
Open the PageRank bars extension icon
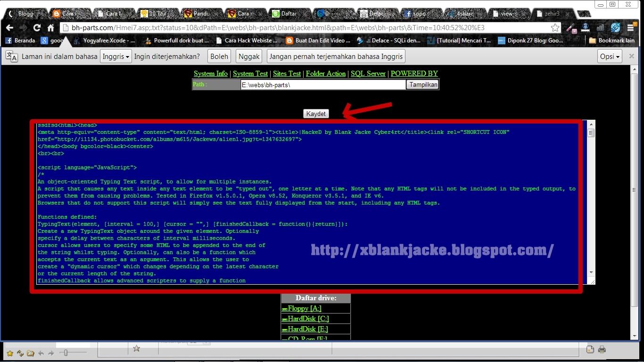point(600,27)
